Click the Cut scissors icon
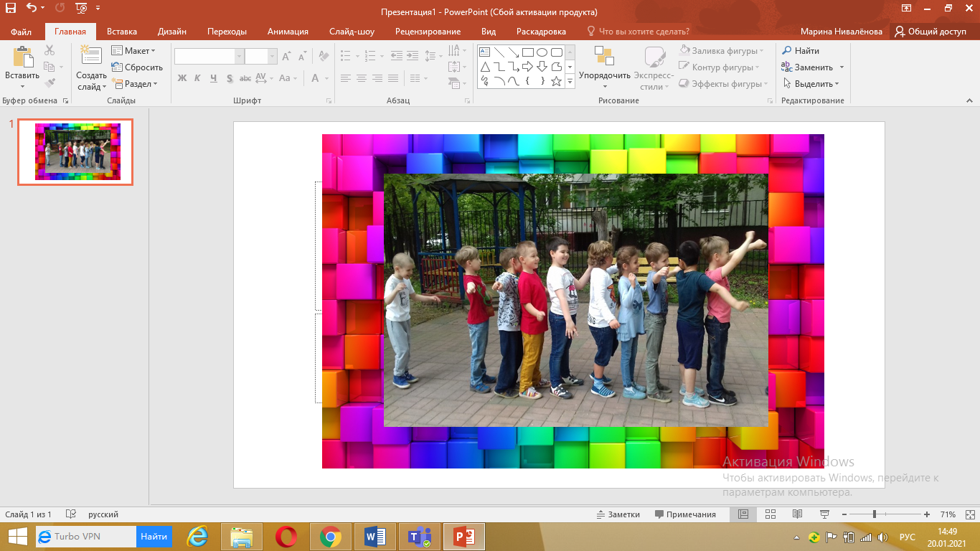This screenshot has width=980, height=551. [50, 50]
